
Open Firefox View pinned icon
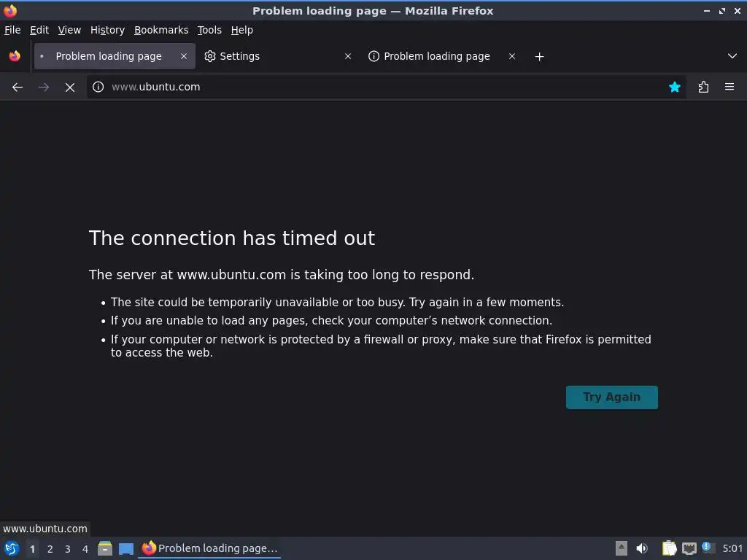[x=15, y=56]
